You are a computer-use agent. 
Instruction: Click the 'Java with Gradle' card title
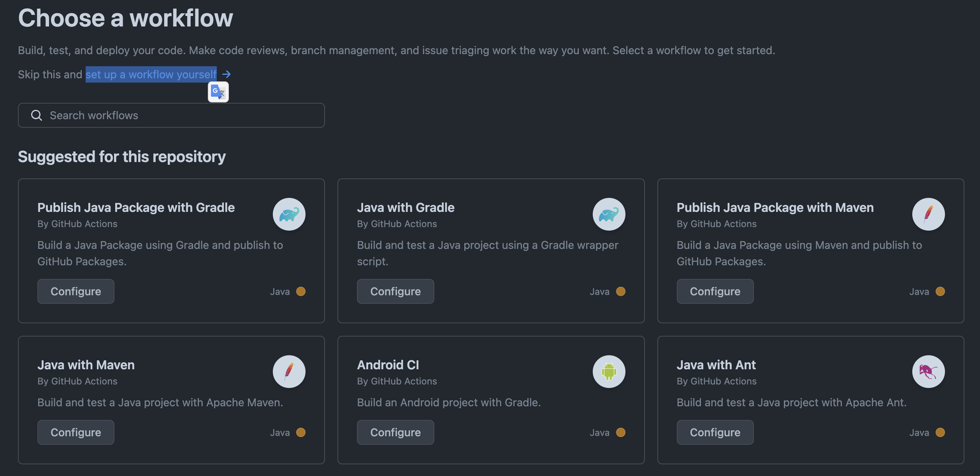click(x=406, y=208)
